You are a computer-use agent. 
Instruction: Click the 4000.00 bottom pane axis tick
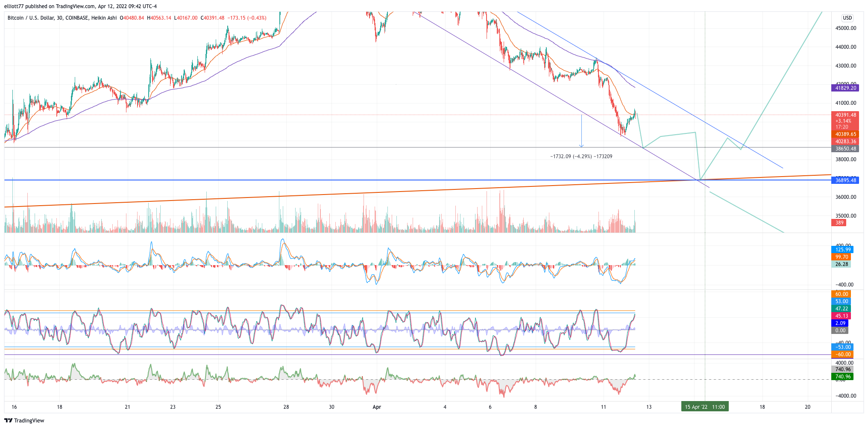tap(844, 363)
